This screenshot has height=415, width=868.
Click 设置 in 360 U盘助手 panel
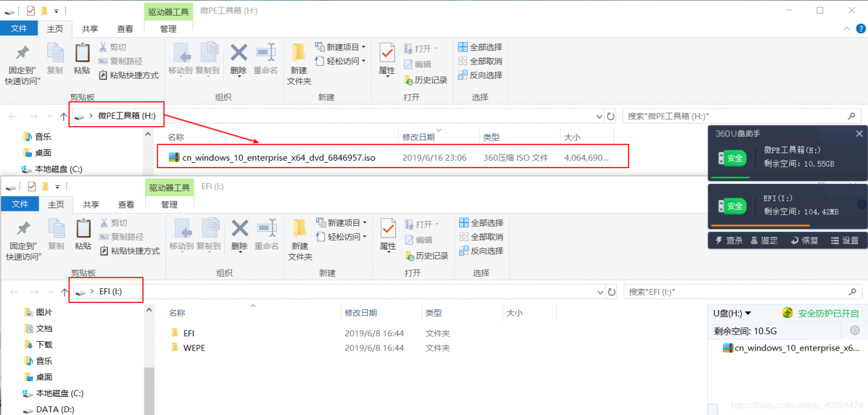pos(845,240)
